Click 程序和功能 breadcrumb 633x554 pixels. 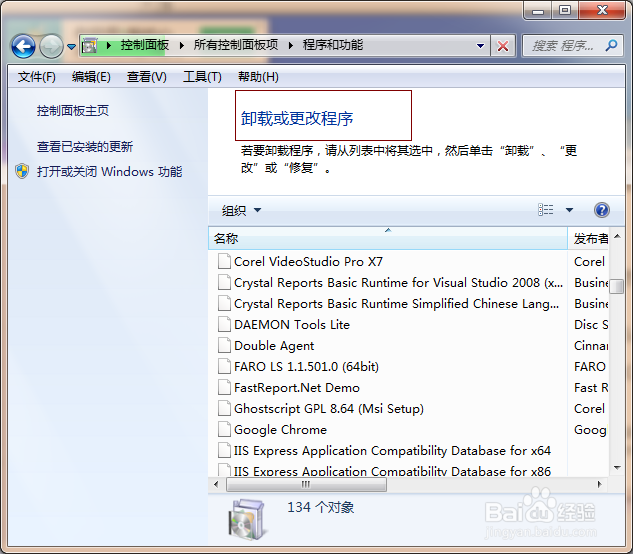coord(333,45)
